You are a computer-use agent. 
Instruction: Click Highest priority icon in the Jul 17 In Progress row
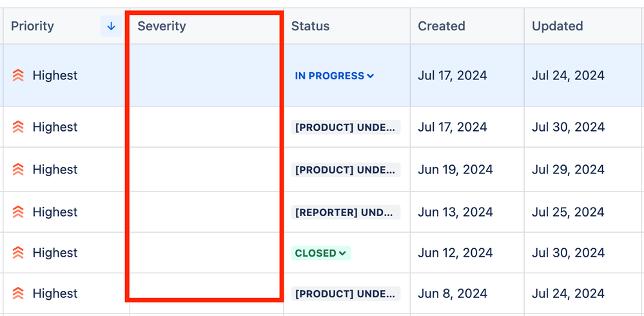tap(18, 75)
